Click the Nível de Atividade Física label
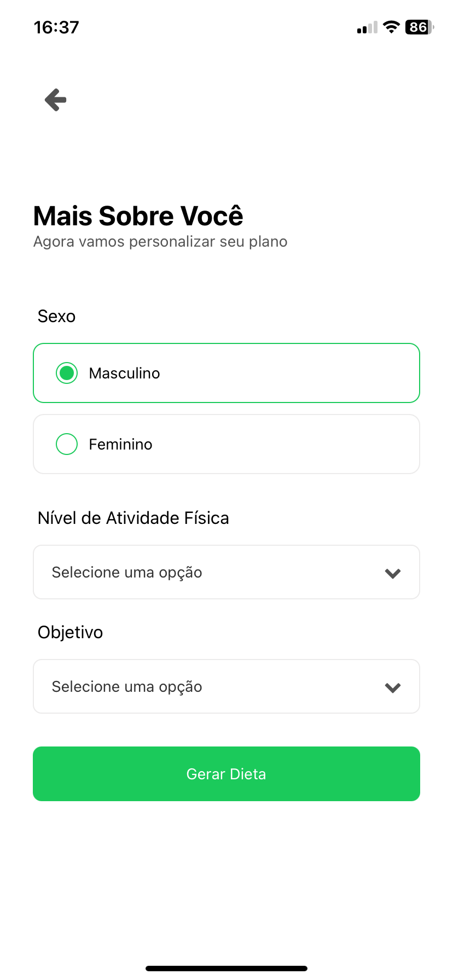 [133, 518]
